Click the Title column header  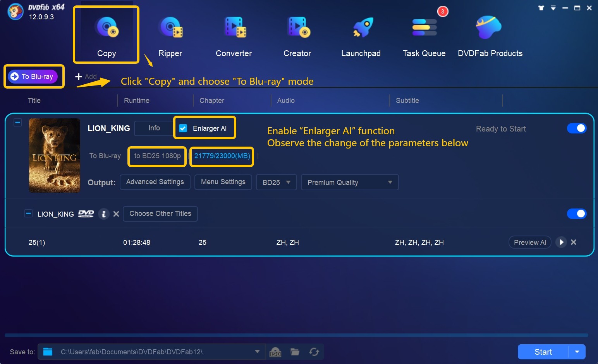coord(34,101)
